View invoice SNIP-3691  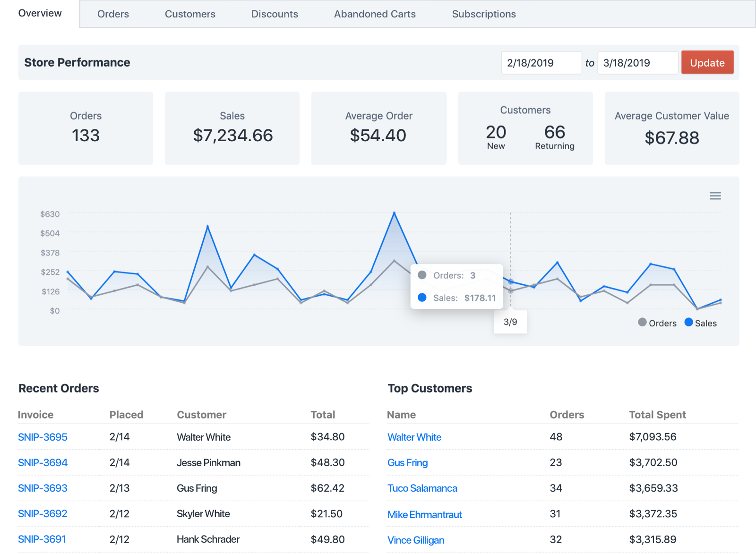(42, 539)
